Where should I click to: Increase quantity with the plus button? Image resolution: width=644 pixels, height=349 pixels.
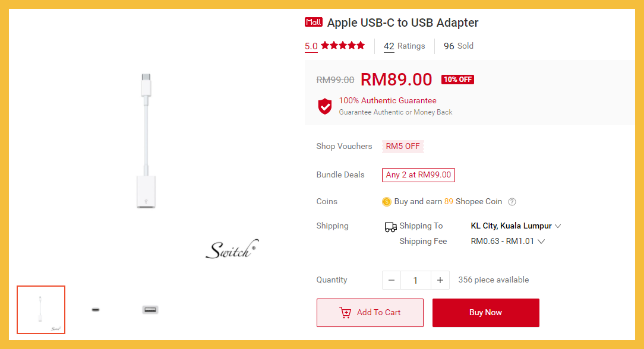(440, 280)
